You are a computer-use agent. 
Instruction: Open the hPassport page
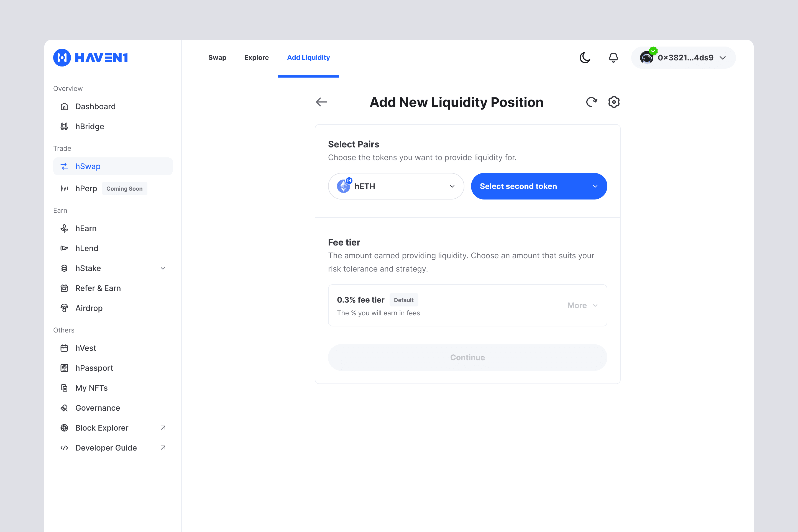click(94, 368)
